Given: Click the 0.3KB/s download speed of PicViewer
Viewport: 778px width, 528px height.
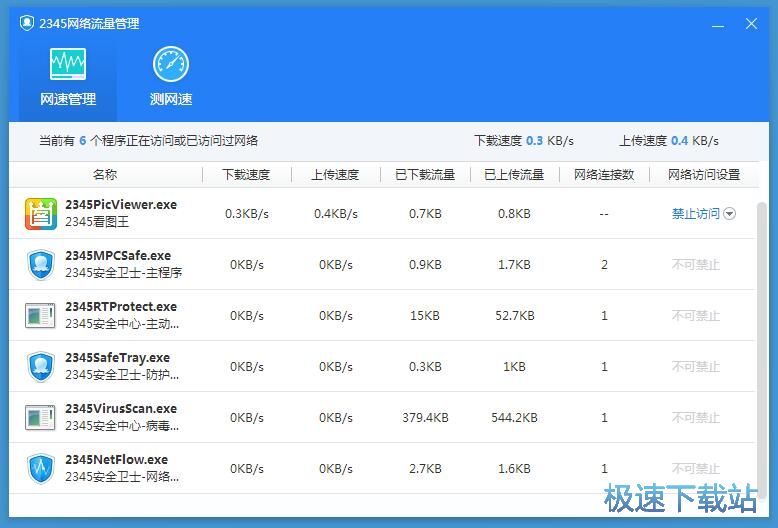Looking at the screenshot, I should click(x=247, y=214).
